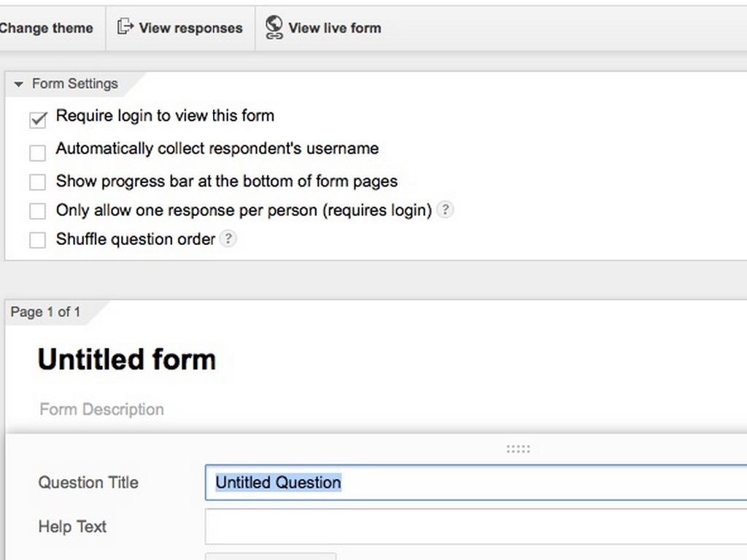The image size is (747, 560).
Task: Click the Page 1 of 1 label
Action: [46, 312]
